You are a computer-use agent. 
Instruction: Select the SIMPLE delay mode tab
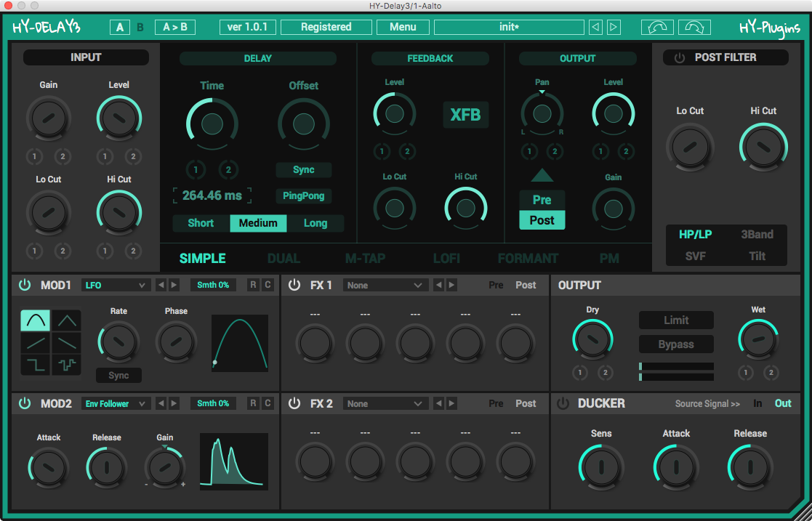pyautogui.click(x=203, y=259)
